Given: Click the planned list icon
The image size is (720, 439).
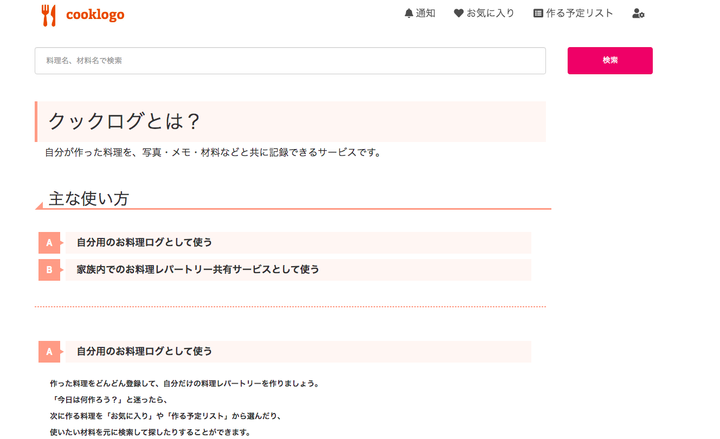Looking at the screenshot, I should (x=538, y=14).
